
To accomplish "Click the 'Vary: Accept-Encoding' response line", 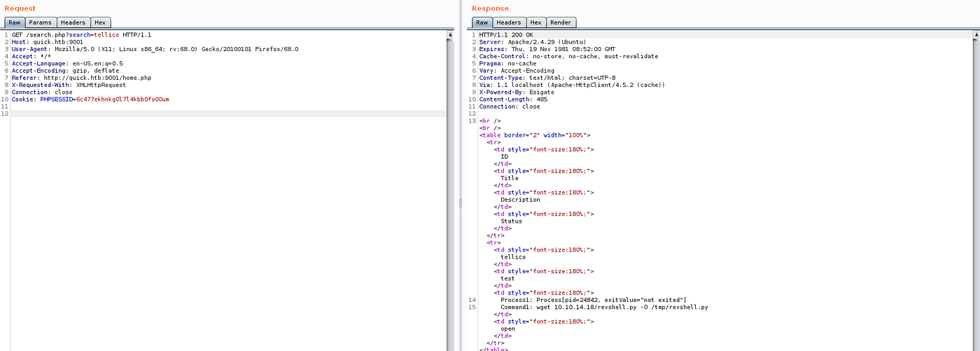I will coord(517,71).
